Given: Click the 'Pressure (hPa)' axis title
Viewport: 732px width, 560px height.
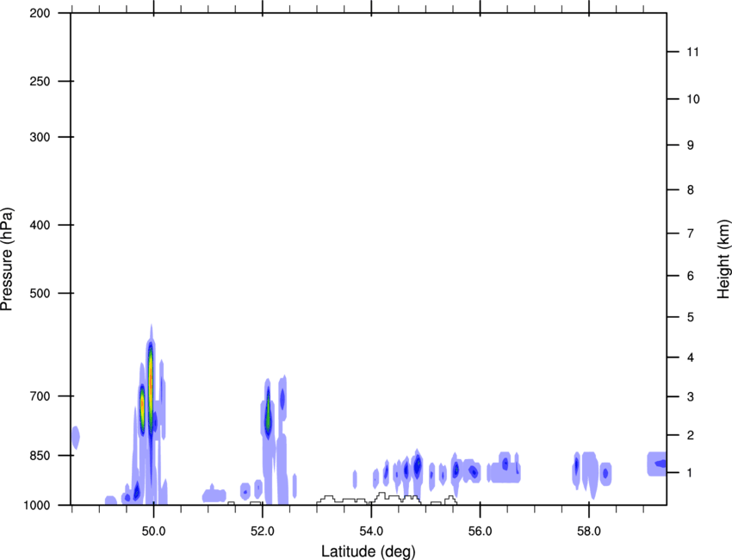Looking at the screenshot, I should point(7,259).
